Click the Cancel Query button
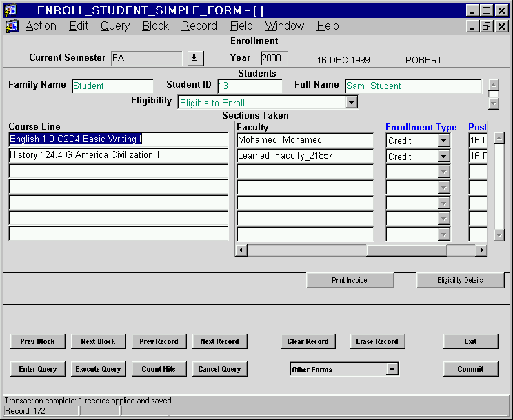Screen dimensions: 513x420 (219, 369)
